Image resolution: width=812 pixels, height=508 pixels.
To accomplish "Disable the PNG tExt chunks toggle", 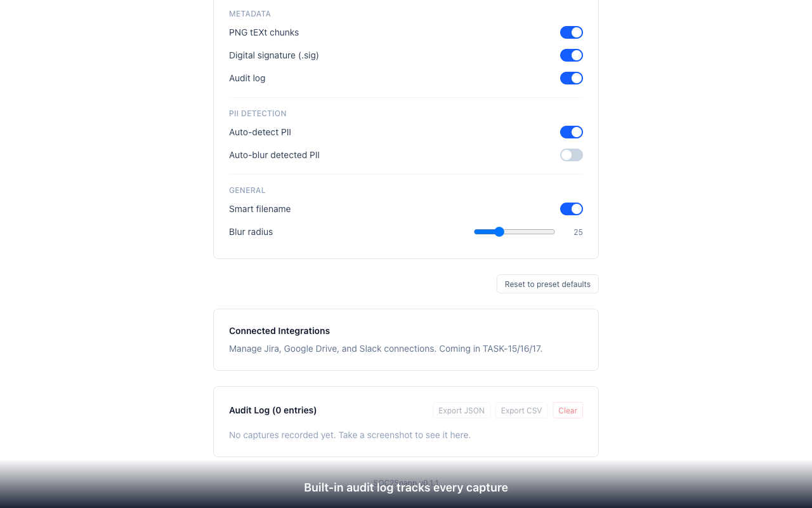I will pos(571,32).
